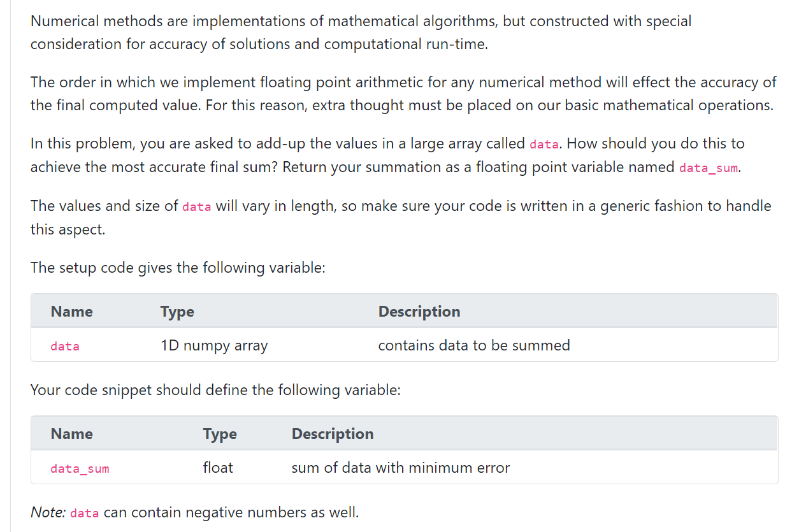792x532 pixels.
Task: Click the pink 'data' code in the add-up paragraph
Action: [x=544, y=145]
